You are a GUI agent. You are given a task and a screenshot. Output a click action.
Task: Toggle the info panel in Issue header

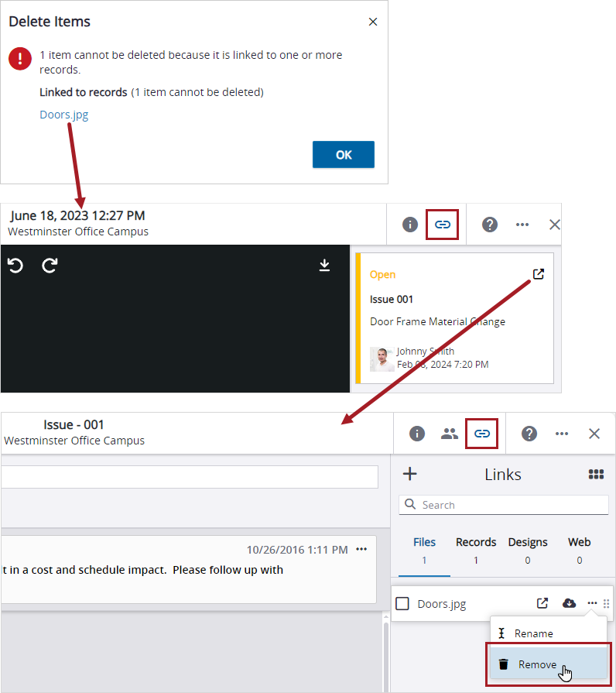coord(416,434)
